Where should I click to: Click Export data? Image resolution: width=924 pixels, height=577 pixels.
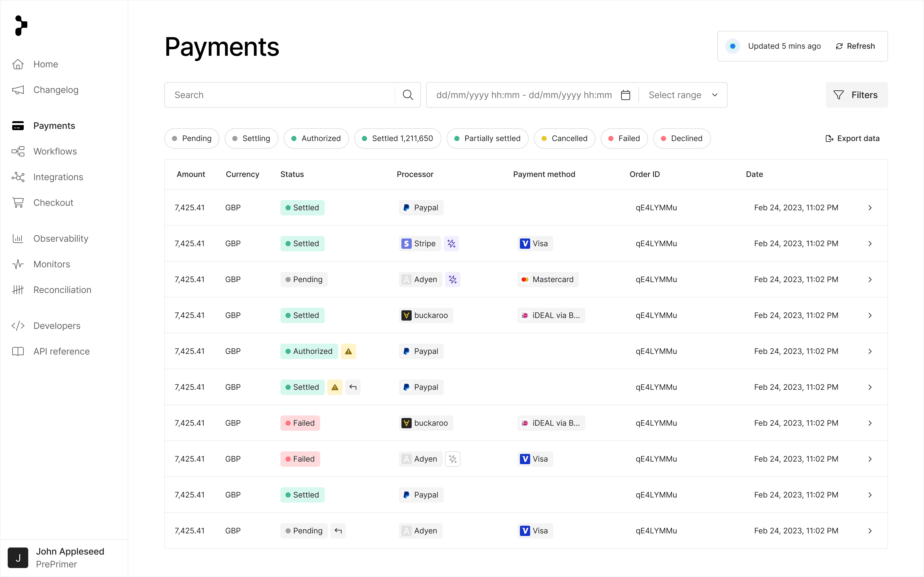(x=852, y=138)
